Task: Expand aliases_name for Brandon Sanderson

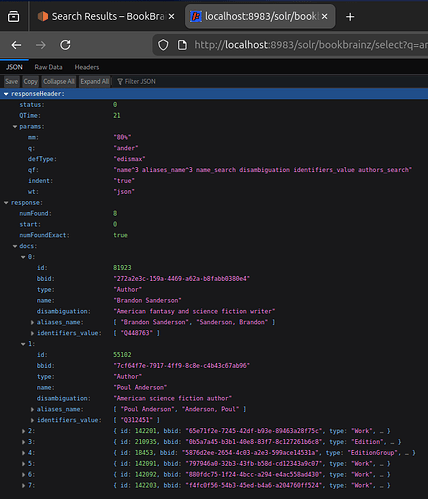Action: point(32,322)
